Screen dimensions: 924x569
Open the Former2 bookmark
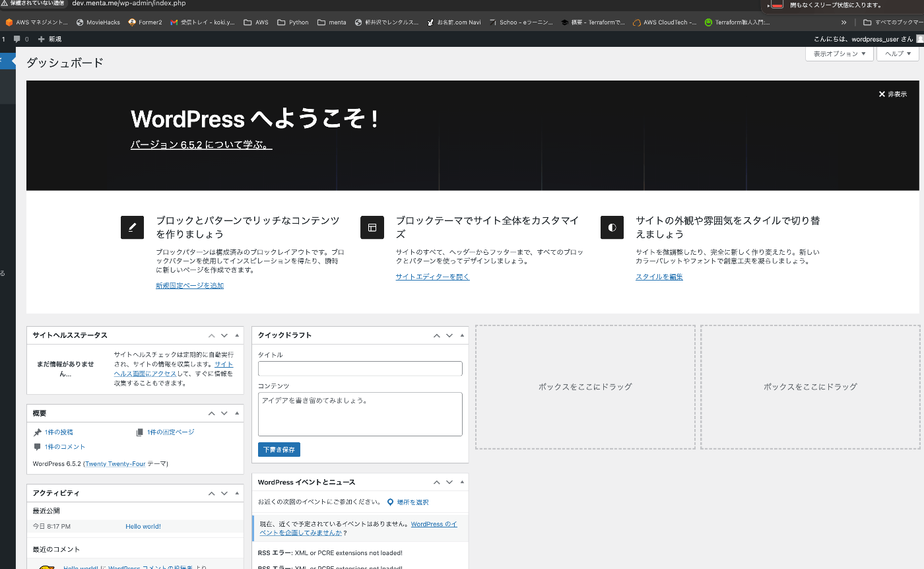click(145, 22)
